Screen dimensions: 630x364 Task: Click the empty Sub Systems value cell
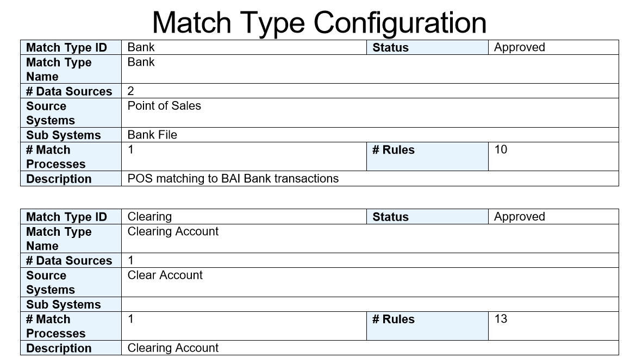[370, 304]
